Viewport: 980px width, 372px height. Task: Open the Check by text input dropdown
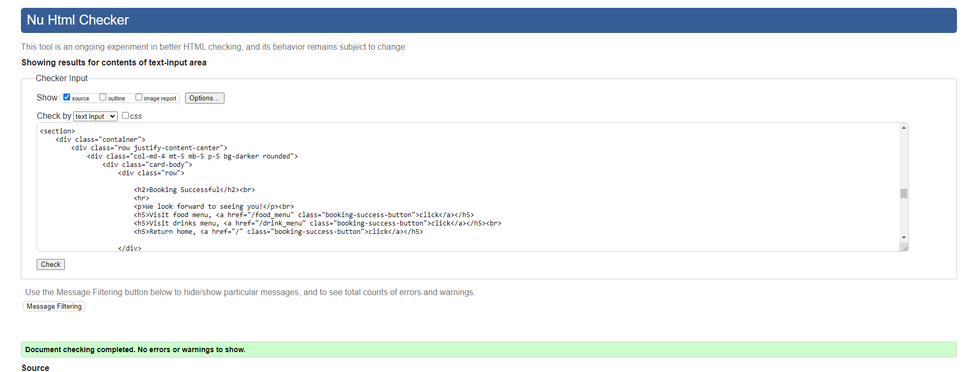[95, 116]
